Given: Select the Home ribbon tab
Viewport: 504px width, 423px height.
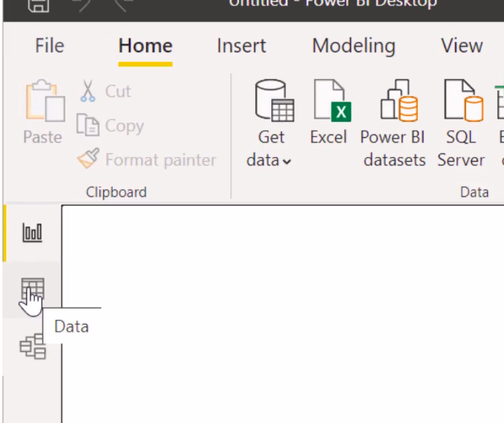Looking at the screenshot, I should tap(145, 46).
